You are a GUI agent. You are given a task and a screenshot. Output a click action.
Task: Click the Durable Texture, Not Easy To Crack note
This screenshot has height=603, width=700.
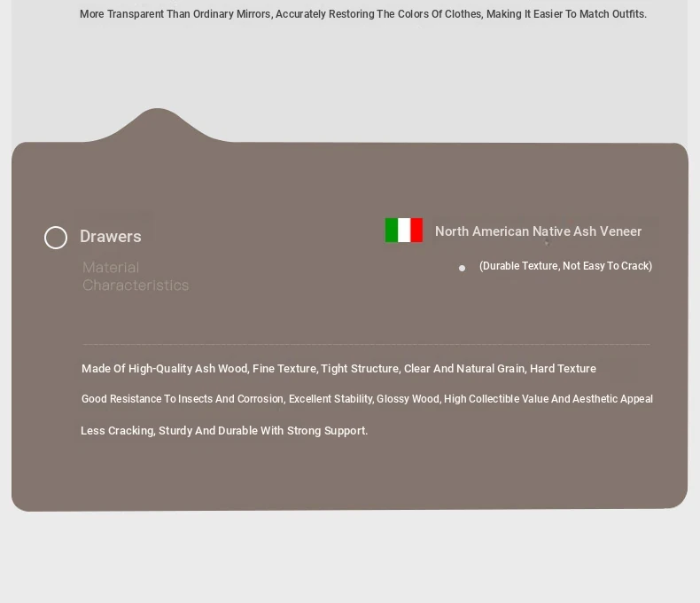click(x=565, y=266)
